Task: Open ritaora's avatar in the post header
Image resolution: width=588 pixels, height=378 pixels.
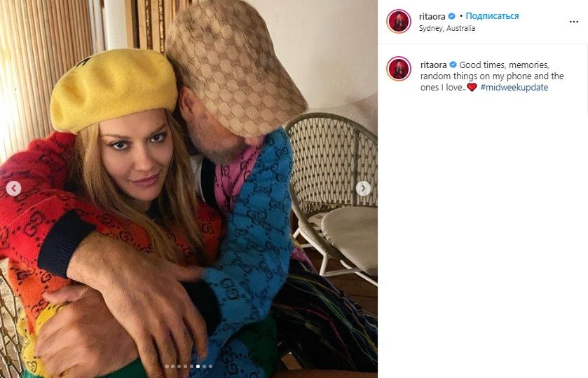Action: (399, 22)
